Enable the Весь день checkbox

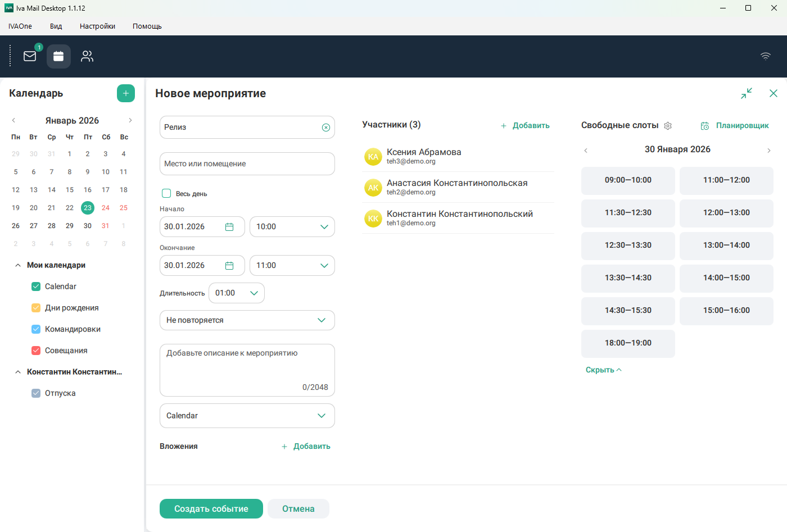pos(166,193)
